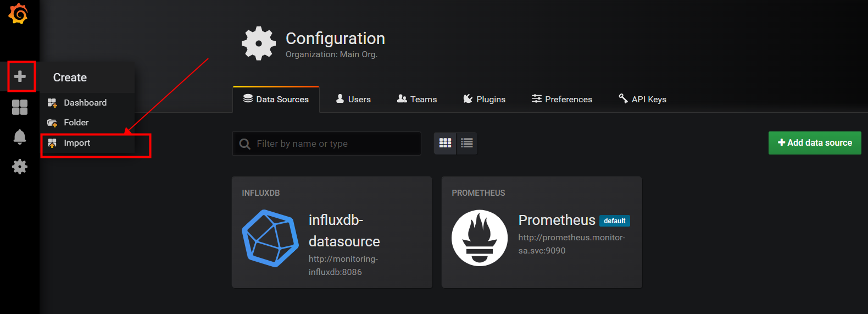
Task: Open the Create plus icon in sidebar
Action: (20, 76)
